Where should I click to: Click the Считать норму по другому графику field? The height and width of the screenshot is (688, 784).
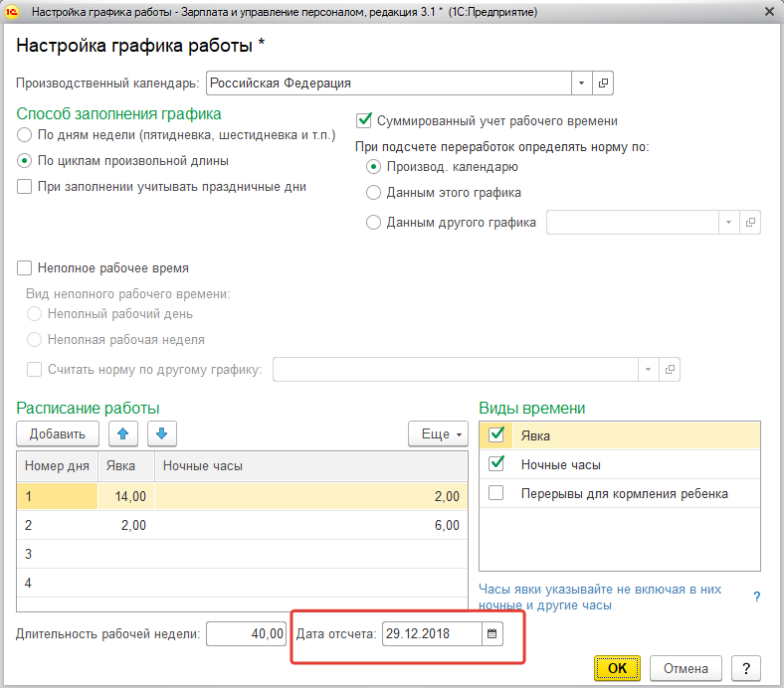pyautogui.click(x=456, y=369)
